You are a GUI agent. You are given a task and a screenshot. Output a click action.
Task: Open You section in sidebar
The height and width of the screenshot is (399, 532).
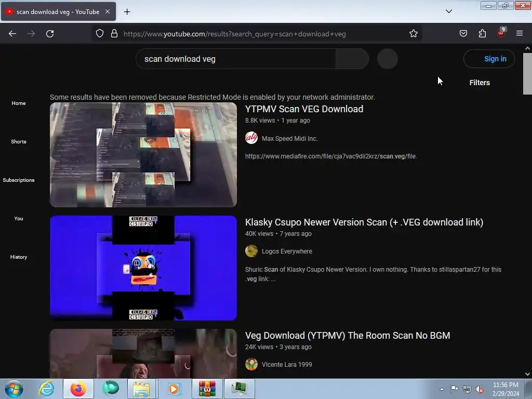19,219
